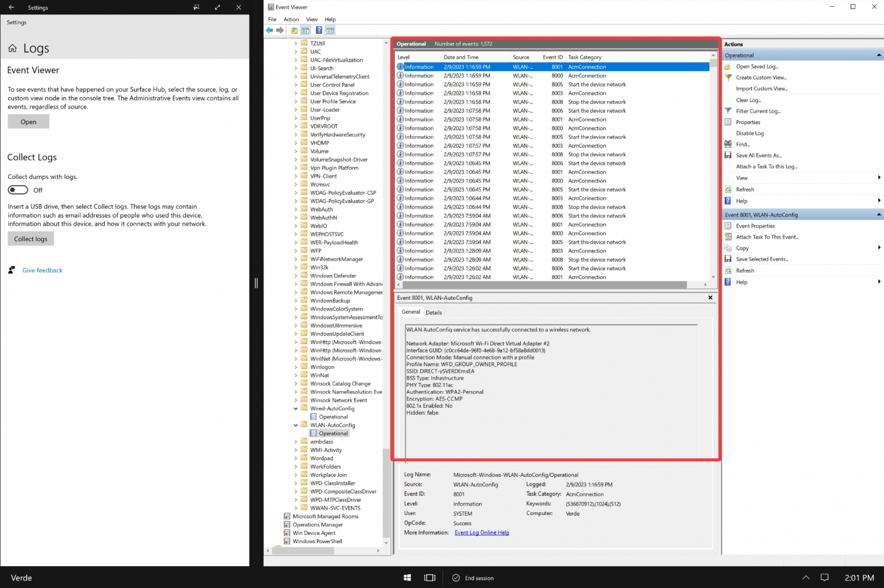The width and height of the screenshot is (884, 588).
Task: Switch to the Details tab
Action: [x=433, y=312]
